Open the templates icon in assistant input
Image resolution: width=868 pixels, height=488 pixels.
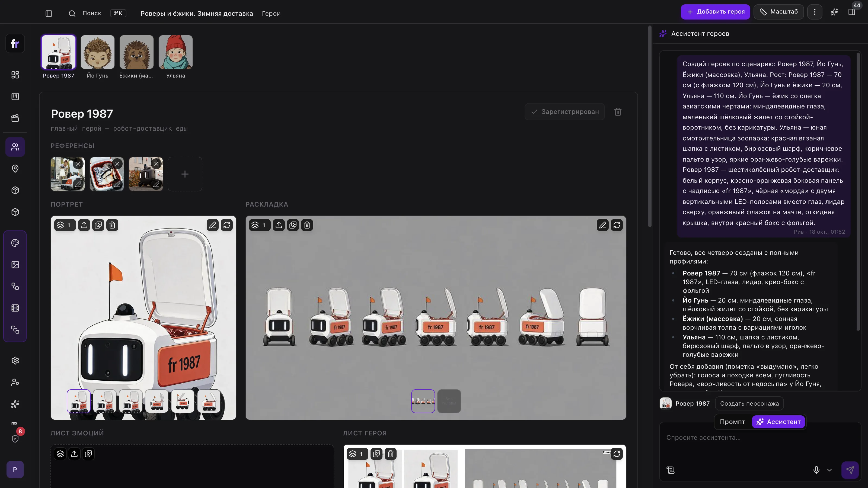671,470
